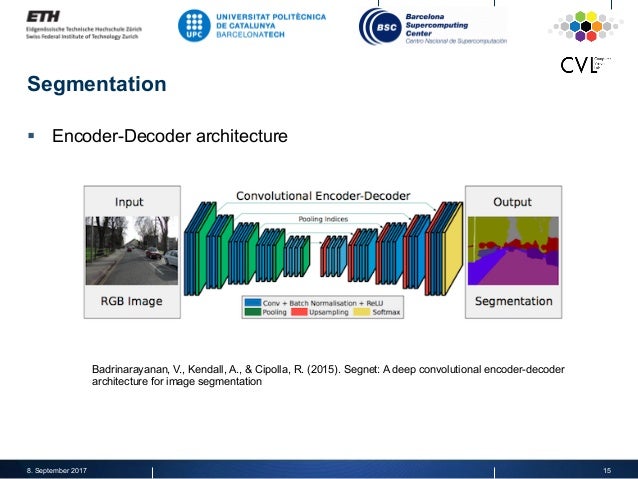Click 'UNIVERSITAT POLITÈCNICA DE CATALUNYA' text
This screenshot has width=638, height=479.
click(271, 21)
